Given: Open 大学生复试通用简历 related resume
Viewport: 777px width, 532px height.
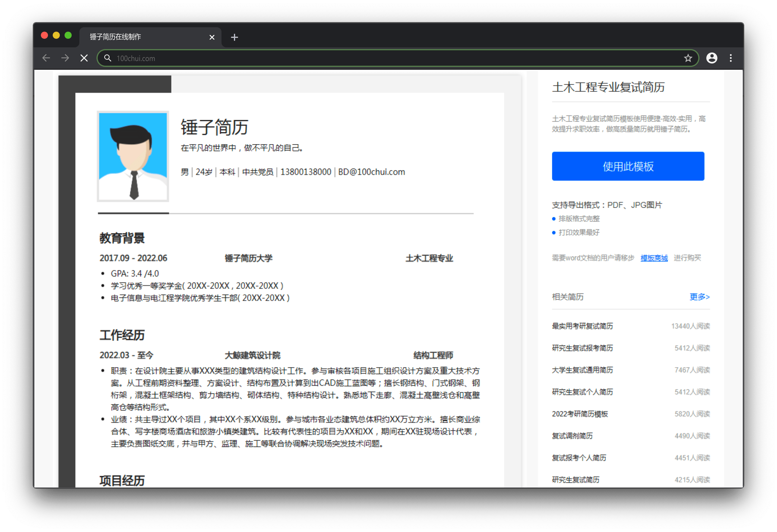Looking at the screenshot, I should [582, 370].
